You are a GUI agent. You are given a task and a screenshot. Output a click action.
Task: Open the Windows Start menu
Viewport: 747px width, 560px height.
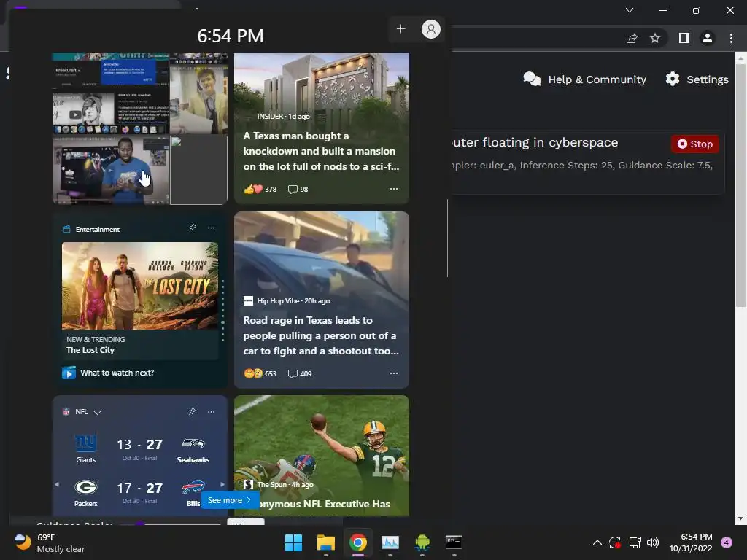pyautogui.click(x=293, y=542)
